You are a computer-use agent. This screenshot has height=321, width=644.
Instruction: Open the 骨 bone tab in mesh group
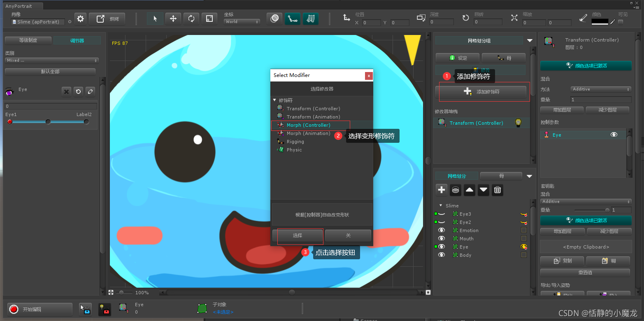(x=504, y=58)
